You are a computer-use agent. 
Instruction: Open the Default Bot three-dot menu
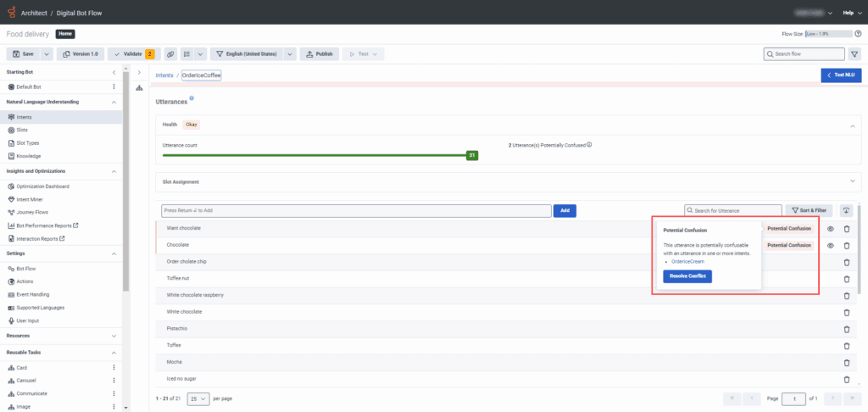click(114, 86)
